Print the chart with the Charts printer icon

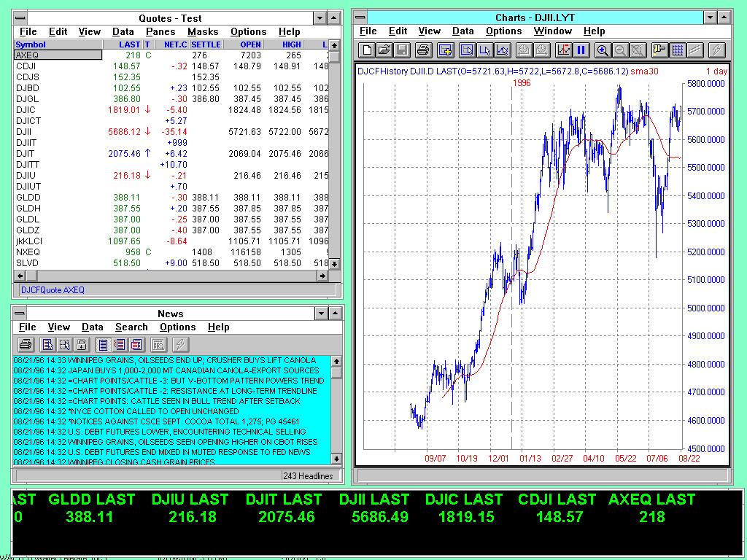point(422,50)
